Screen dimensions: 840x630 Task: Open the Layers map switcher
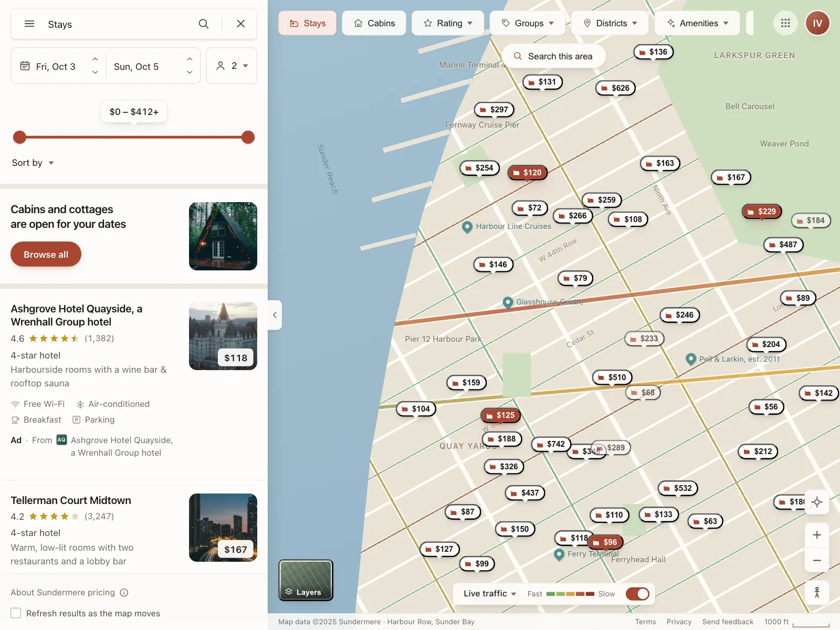306,580
